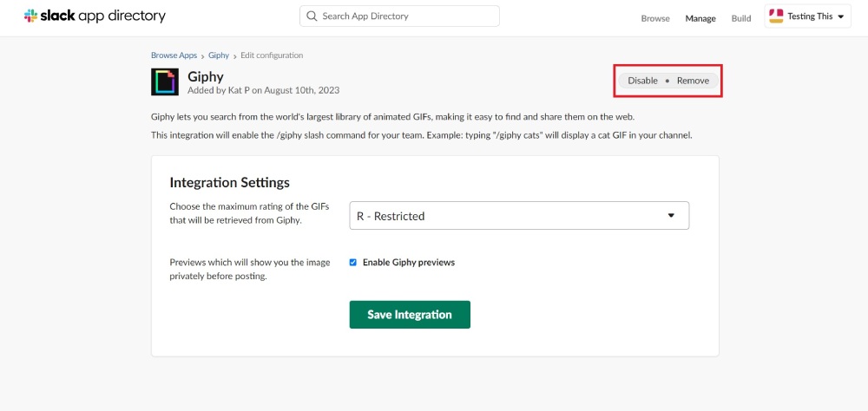Click the breadcrumb arrow after Giphy

click(234, 55)
